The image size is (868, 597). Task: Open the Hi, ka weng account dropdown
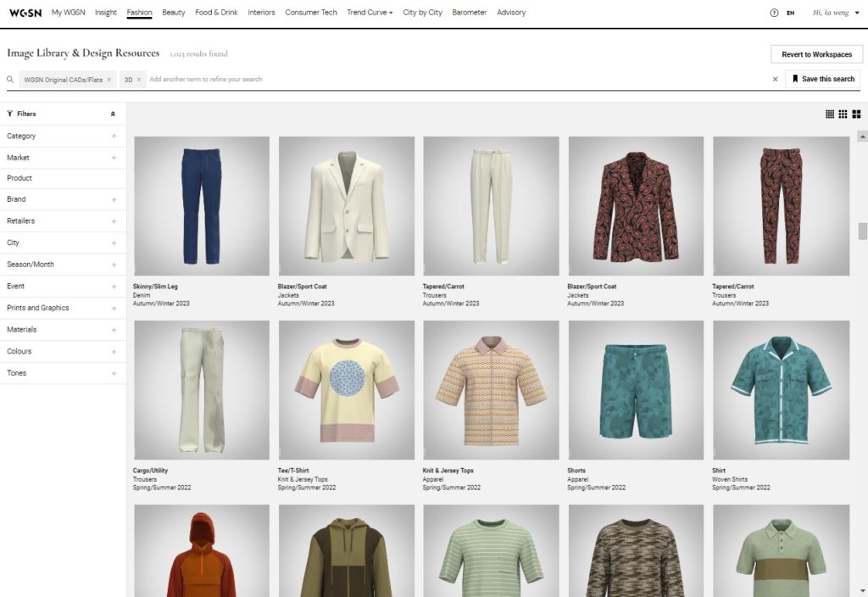pos(836,13)
